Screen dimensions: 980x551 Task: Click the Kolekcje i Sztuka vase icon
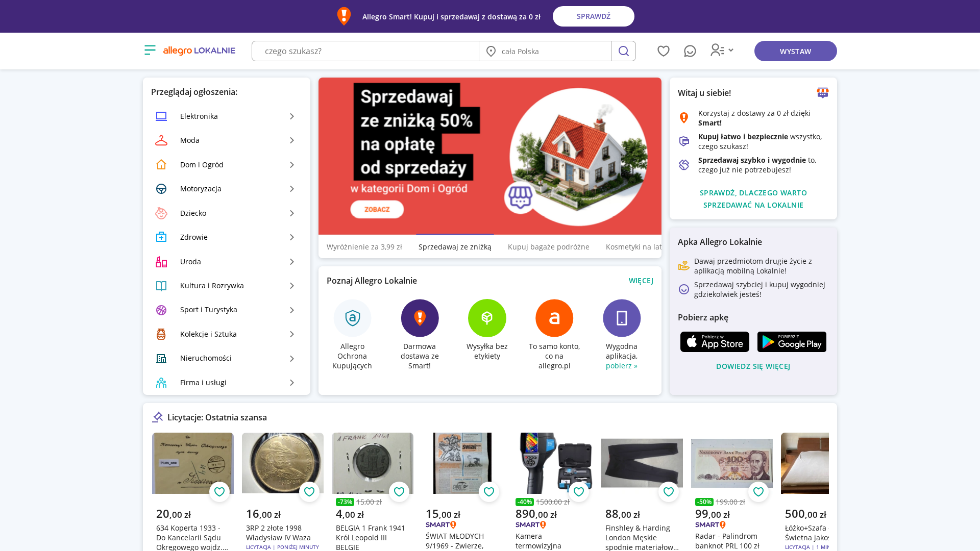tap(161, 334)
